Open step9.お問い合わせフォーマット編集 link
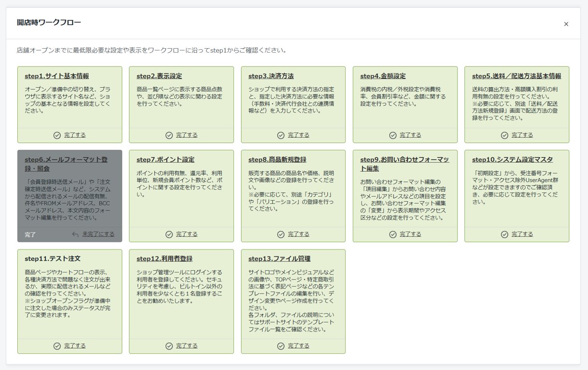This screenshot has height=370, width=588. 405,164
